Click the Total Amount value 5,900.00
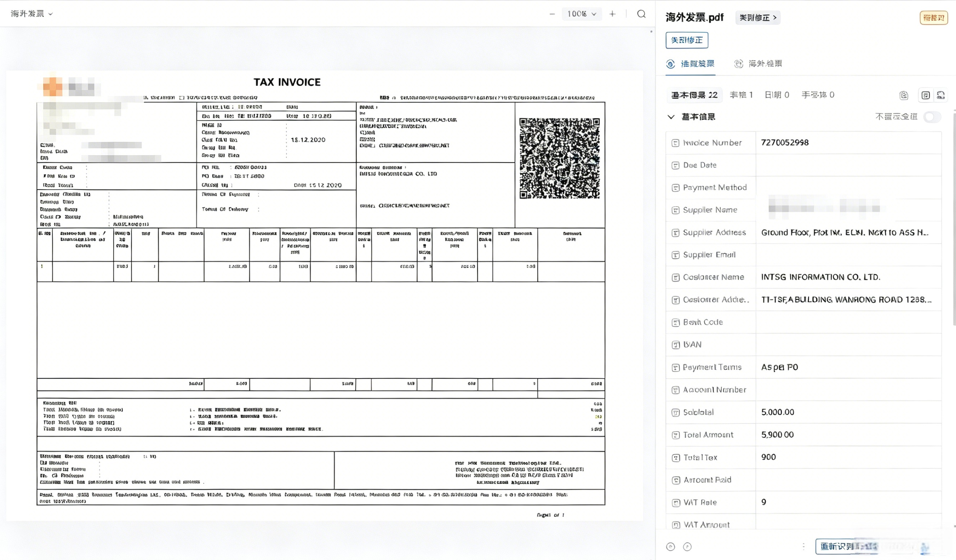The height and width of the screenshot is (560, 956). pos(777,435)
